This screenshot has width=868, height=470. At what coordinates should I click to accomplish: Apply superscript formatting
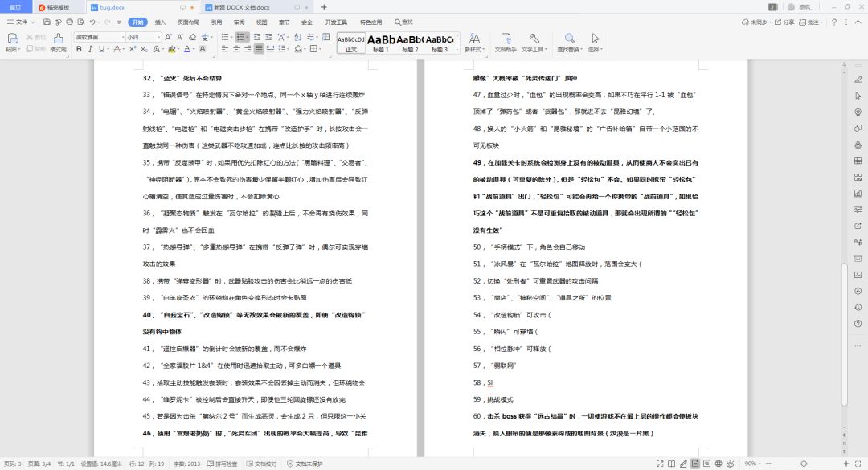132,49
